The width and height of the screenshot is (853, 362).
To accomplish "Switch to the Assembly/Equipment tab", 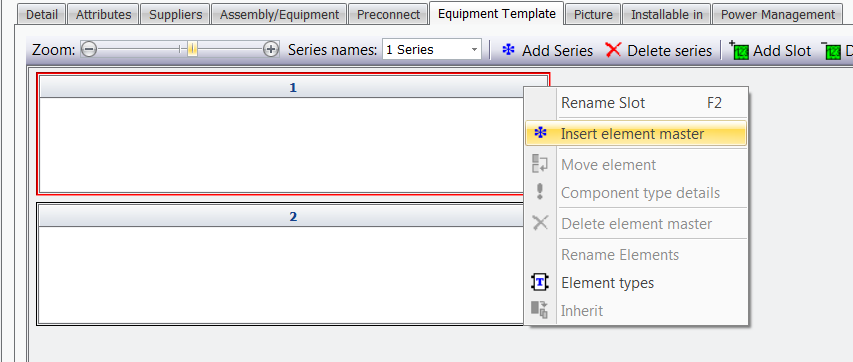I will [279, 15].
